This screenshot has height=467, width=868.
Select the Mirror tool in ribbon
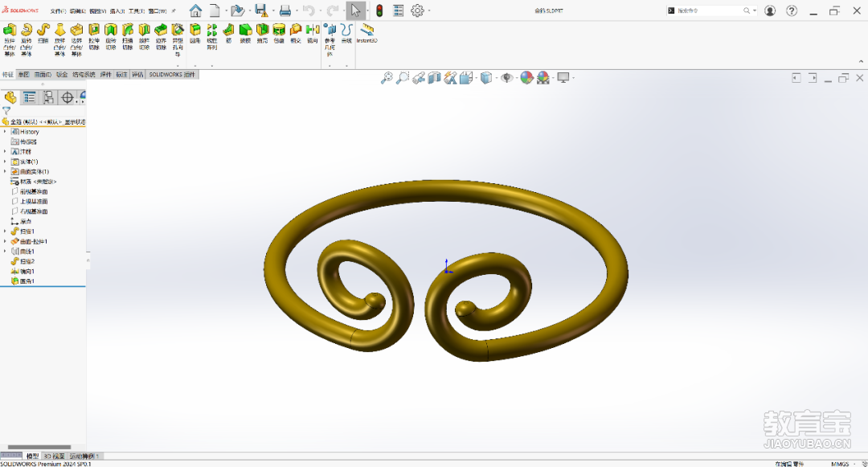[313, 33]
